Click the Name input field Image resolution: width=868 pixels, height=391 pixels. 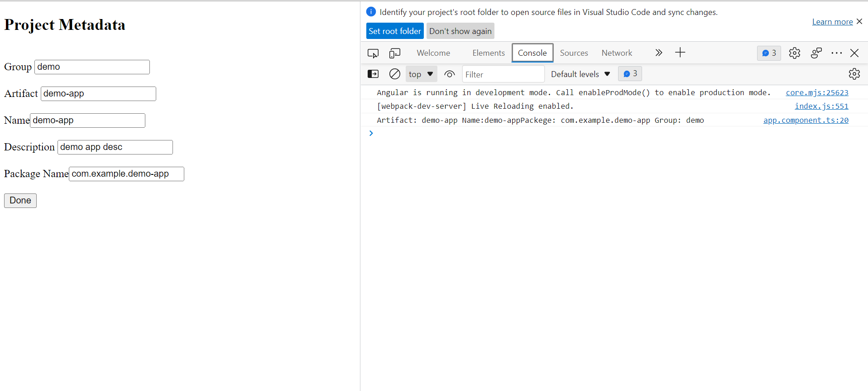click(x=87, y=121)
